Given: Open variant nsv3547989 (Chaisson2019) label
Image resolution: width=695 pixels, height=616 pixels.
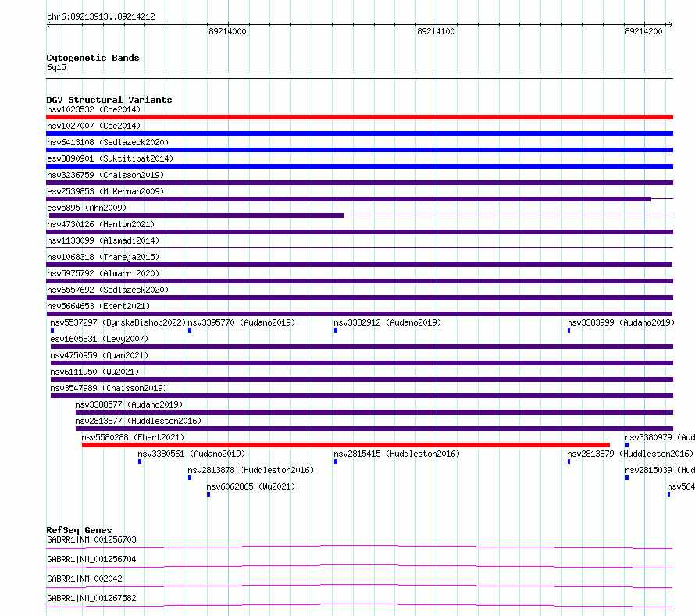Looking at the screenshot, I should pyautogui.click(x=109, y=388).
